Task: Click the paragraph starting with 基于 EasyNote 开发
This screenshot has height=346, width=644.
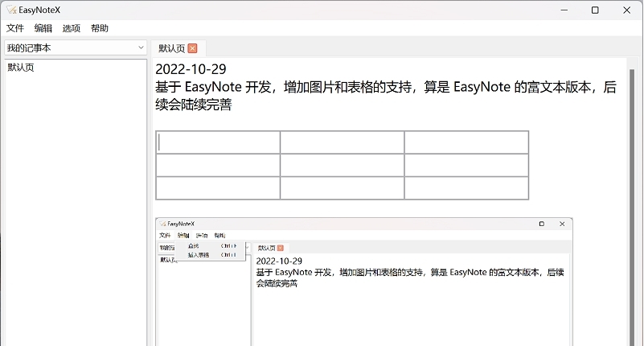Action: 386,96
